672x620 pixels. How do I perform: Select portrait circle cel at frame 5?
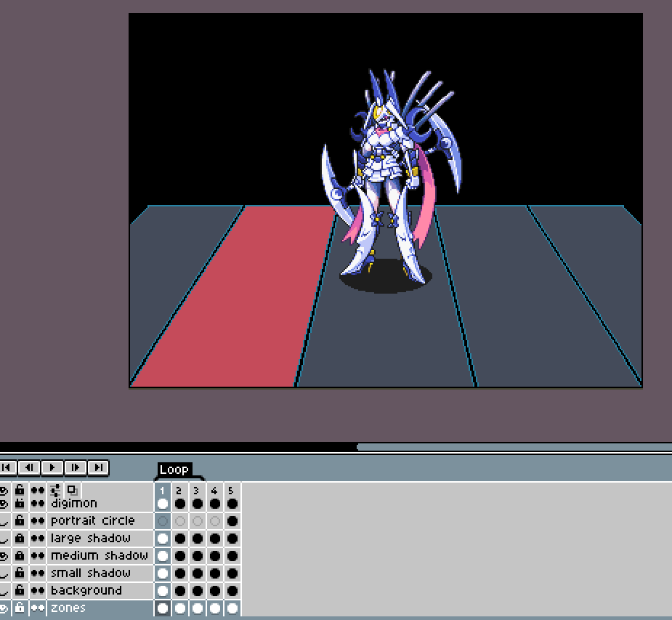pyautogui.click(x=232, y=521)
